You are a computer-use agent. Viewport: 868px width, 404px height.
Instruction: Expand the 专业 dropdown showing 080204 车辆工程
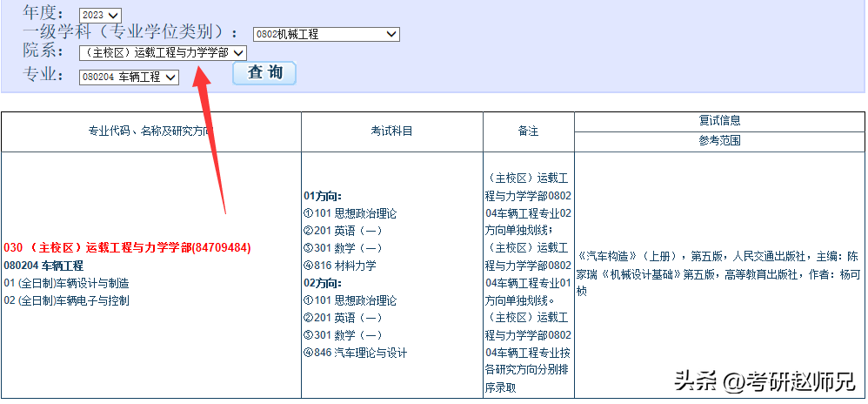click(129, 77)
